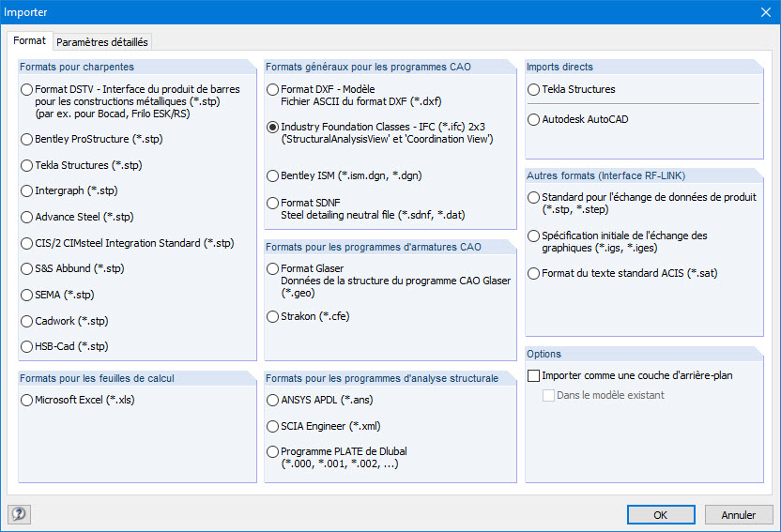Pick Autodesk AutoCAD direct import
The width and height of the screenshot is (781, 532).
[534, 119]
